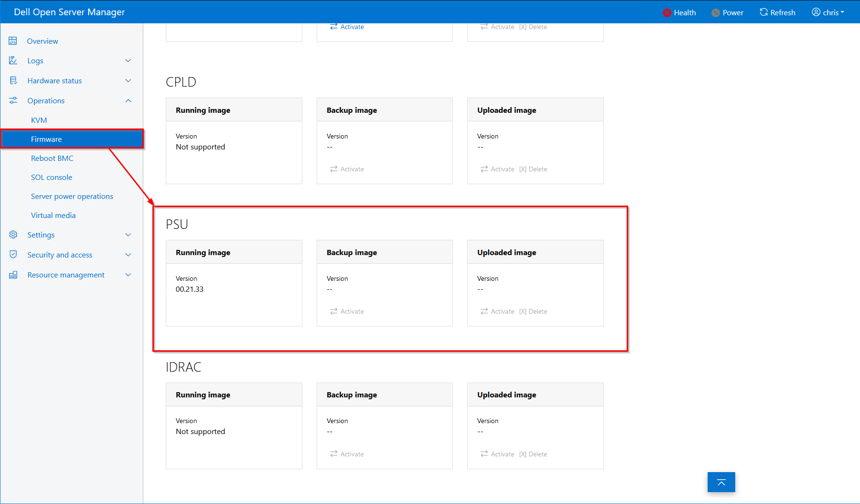Click the Health status icon in top bar
The image size is (860, 504).
pos(667,12)
